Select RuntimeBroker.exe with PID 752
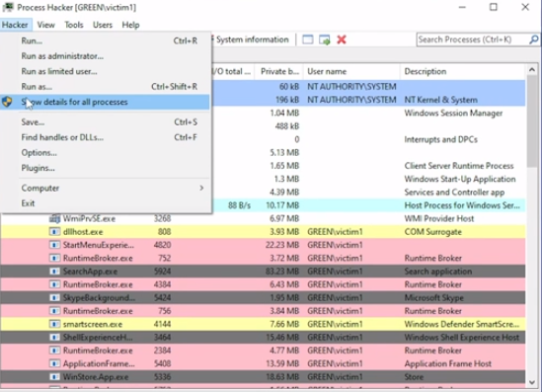 coord(263,258)
